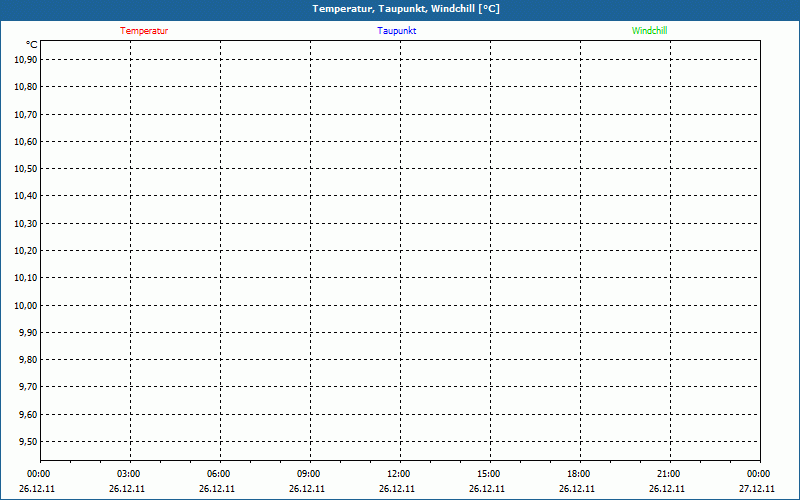Click the 09:00 time label

point(308,474)
